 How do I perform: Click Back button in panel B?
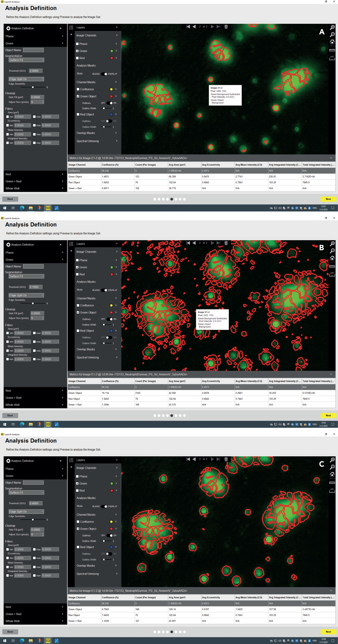[x=10, y=415]
